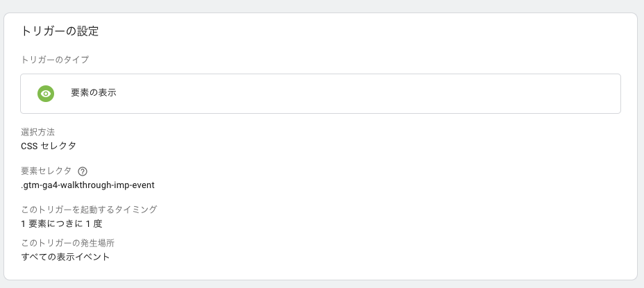644x288 pixels.
Task: Select the すべての表示イベント value
Action: pyautogui.click(x=65, y=257)
